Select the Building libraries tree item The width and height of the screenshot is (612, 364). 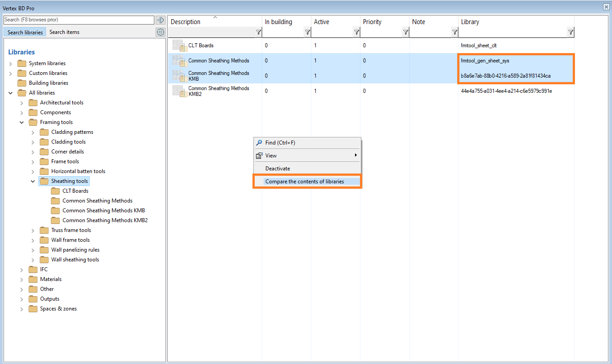click(49, 83)
